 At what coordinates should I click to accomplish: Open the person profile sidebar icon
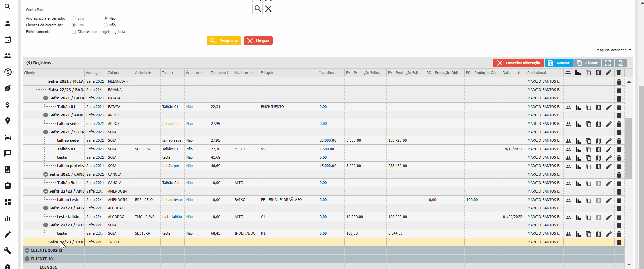[8, 23]
